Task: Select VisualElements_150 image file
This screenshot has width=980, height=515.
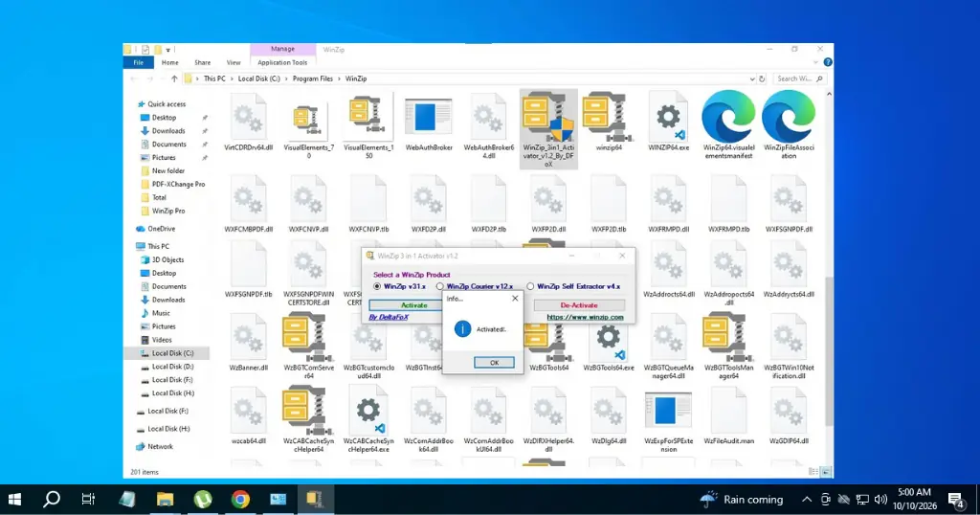Action: (x=368, y=127)
